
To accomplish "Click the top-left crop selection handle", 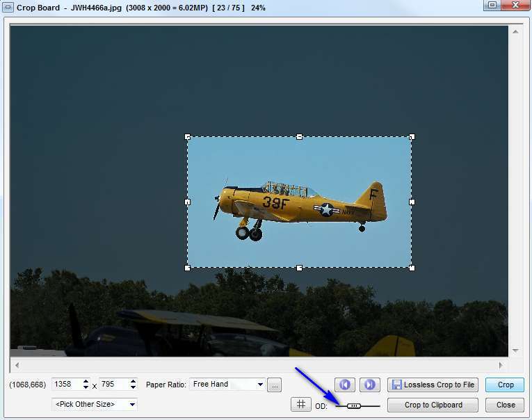I will pos(187,137).
